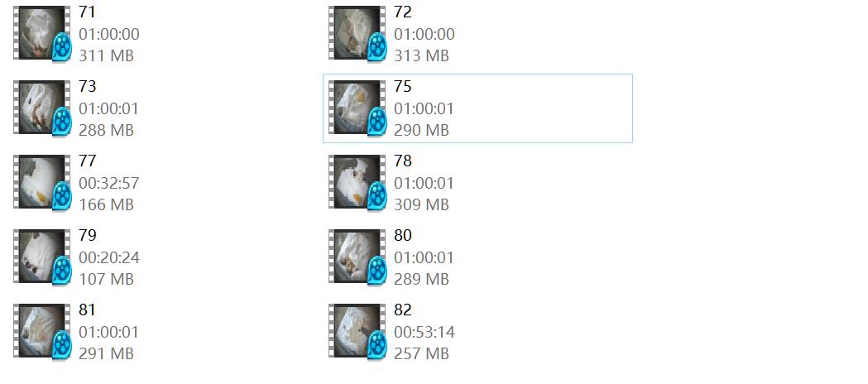Click the 107 MB size text
Screen dimensions: 868x384
(x=106, y=280)
